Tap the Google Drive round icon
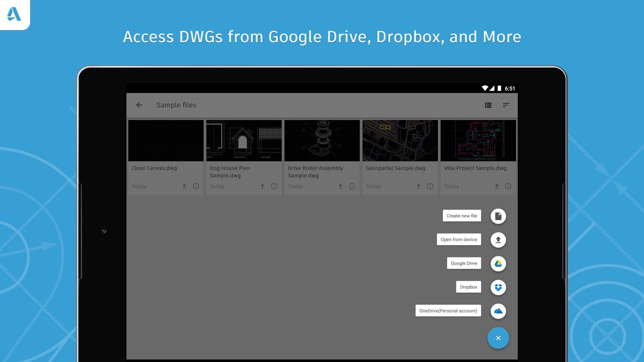The height and width of the screenshot is (362, 644). 498,263
